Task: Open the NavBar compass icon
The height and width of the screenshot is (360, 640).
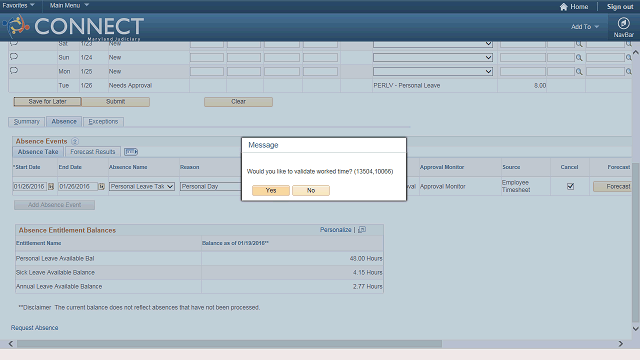Action: pos(623,23)
